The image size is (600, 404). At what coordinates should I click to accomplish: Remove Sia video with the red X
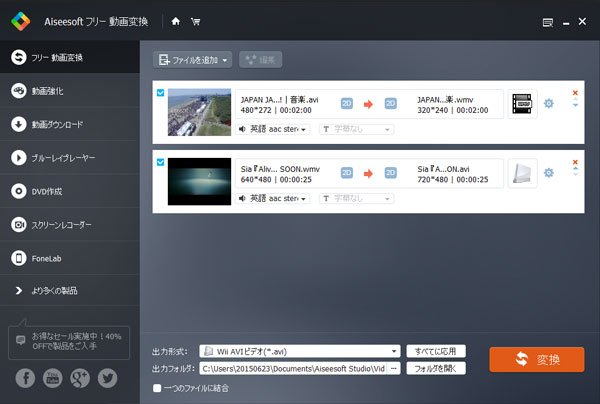(x=575, y=162)
